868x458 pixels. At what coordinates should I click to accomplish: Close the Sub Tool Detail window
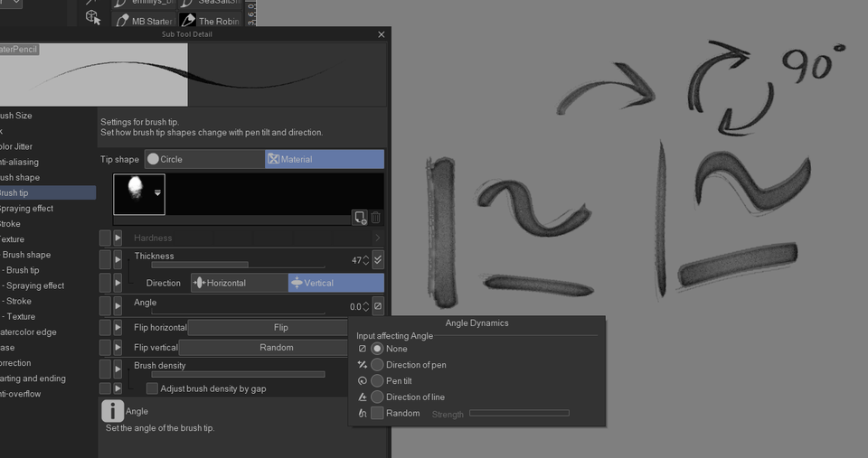point(382,34)
